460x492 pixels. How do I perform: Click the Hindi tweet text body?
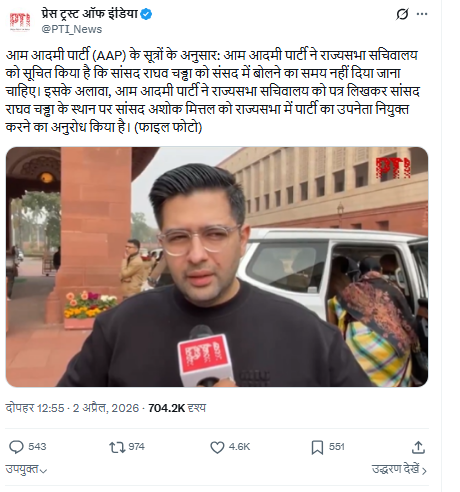tap(212, 91)
